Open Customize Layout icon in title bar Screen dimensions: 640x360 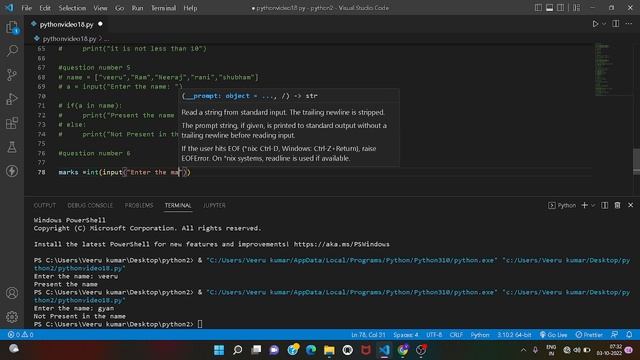tap(576, 8)
